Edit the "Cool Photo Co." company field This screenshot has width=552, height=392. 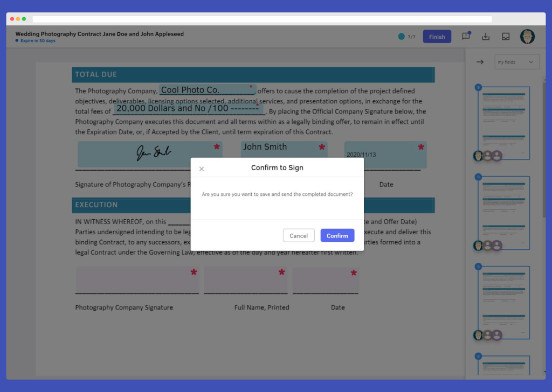click(x=206, y=89)
